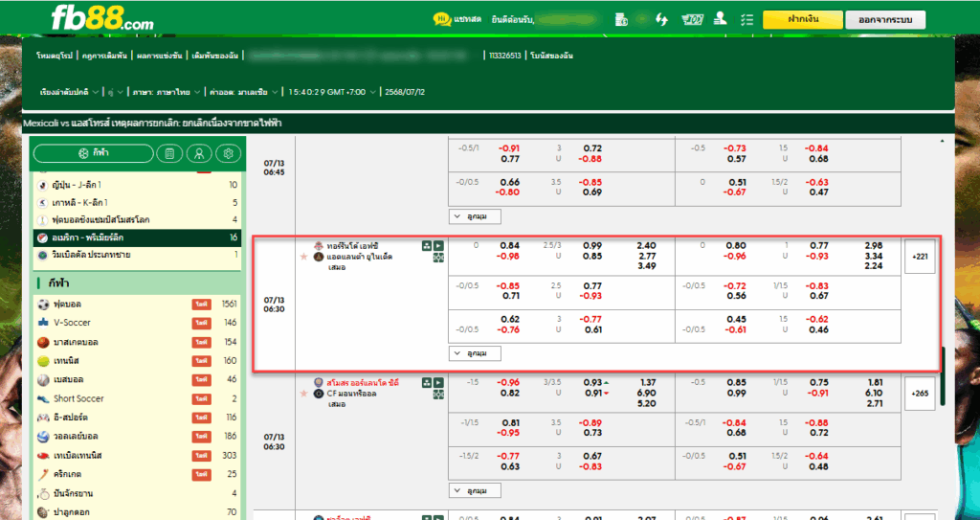Click the coins balance icon in header
The image size is (980, 520).
pos(620,19)
